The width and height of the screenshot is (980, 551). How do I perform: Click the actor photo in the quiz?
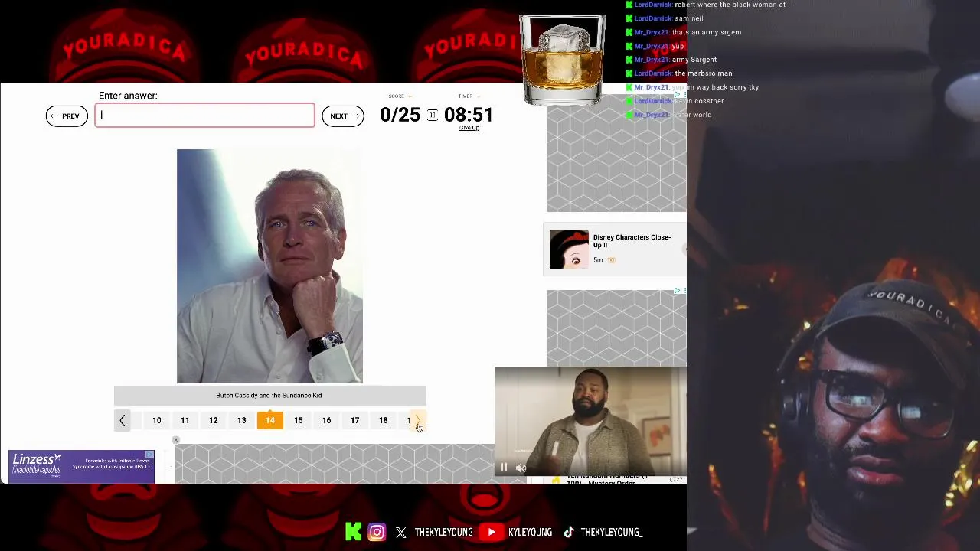pos(269,266)
